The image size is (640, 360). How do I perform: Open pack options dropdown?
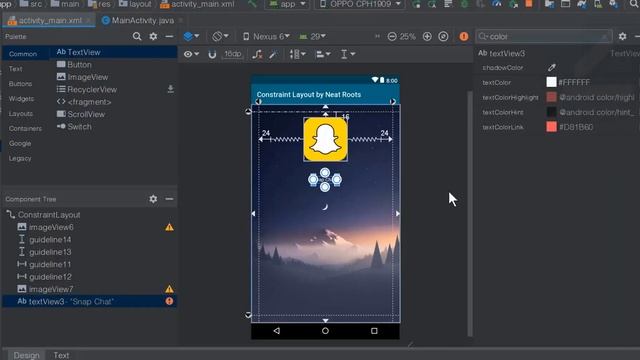(298, 54)
